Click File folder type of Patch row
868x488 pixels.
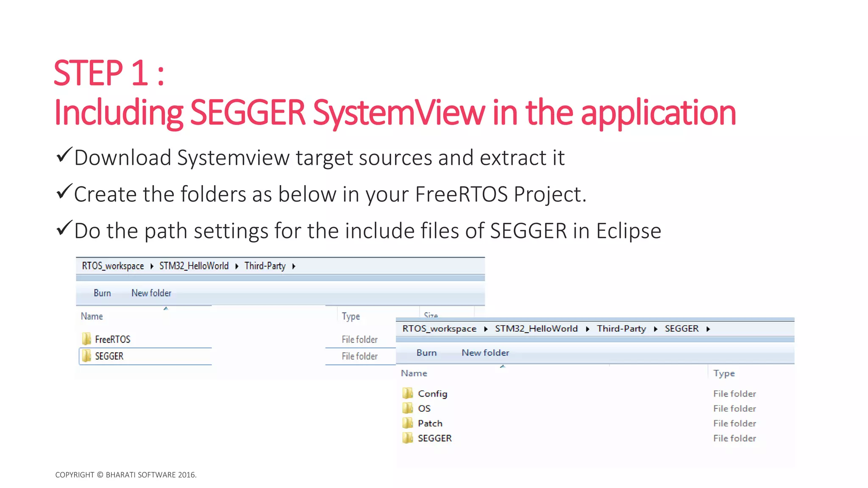[x=734, y=423]
